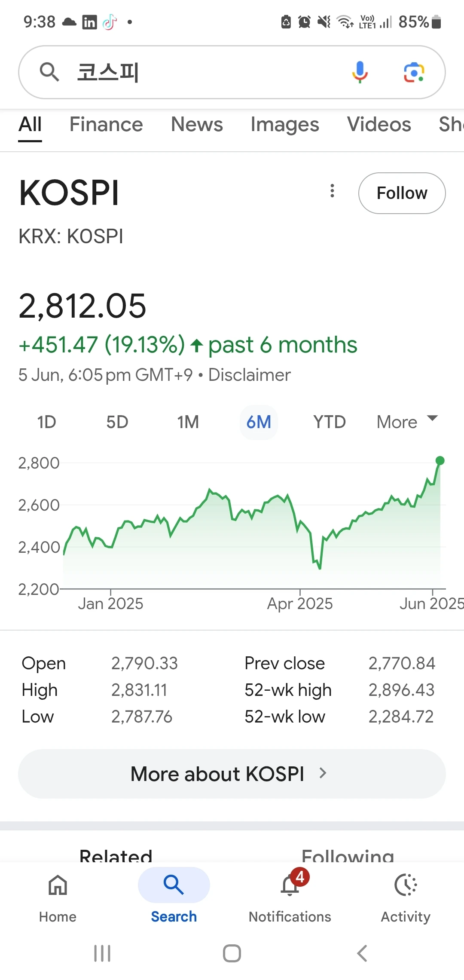The height and width of the screenshot is (980, 464).
Task: Tap the green endpoint on chart
Action: [440, 461]
